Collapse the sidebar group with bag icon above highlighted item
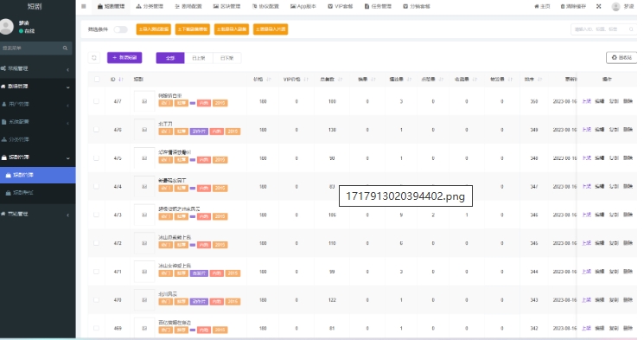Image resolution: width=644 pixels, height=340 pixels. pos(37,157)
